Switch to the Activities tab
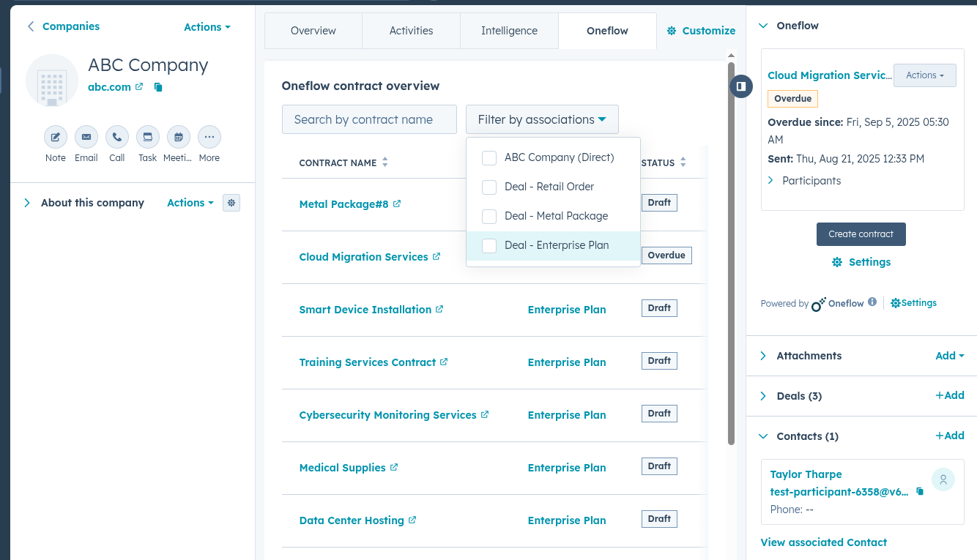The image size is (977, 560). (412, 31)
